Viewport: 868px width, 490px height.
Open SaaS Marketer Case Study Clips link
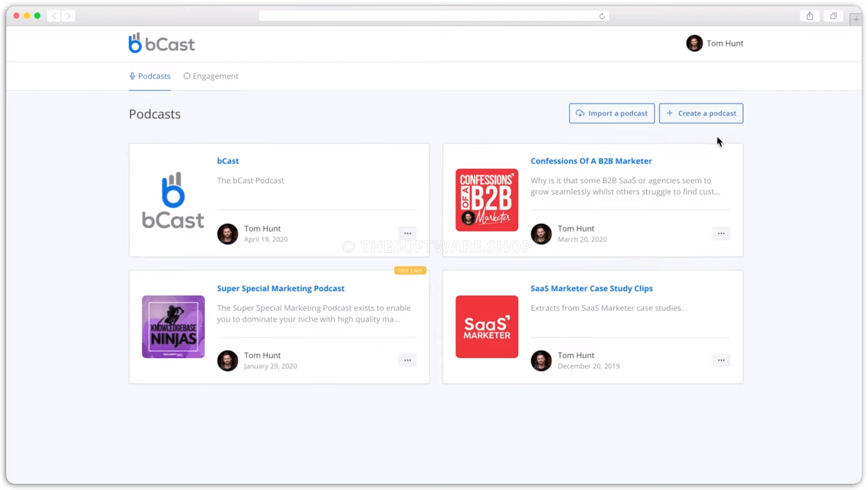pyautogui.click(x=592, y=288)
